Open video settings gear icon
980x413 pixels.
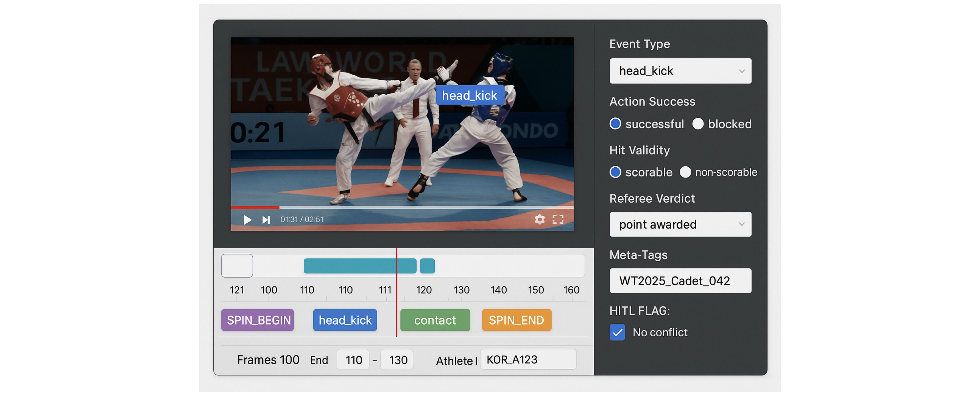tap(539, 219)
